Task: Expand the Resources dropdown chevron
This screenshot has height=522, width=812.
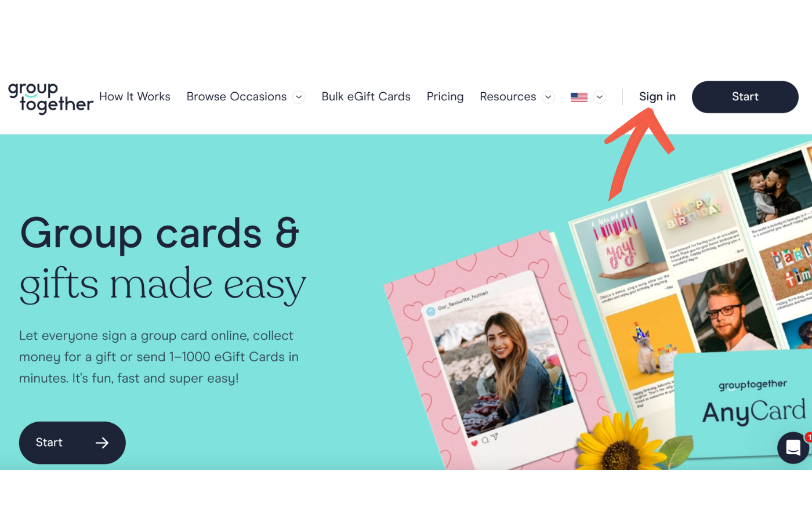Action: (548, 97)
